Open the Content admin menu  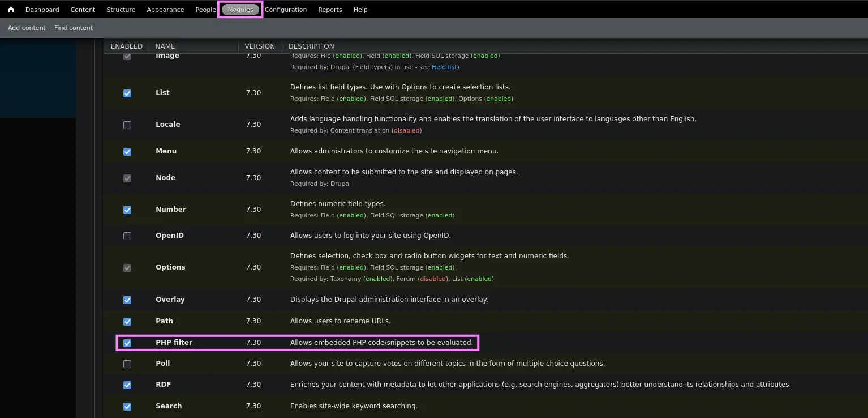(x=83, y=10)
